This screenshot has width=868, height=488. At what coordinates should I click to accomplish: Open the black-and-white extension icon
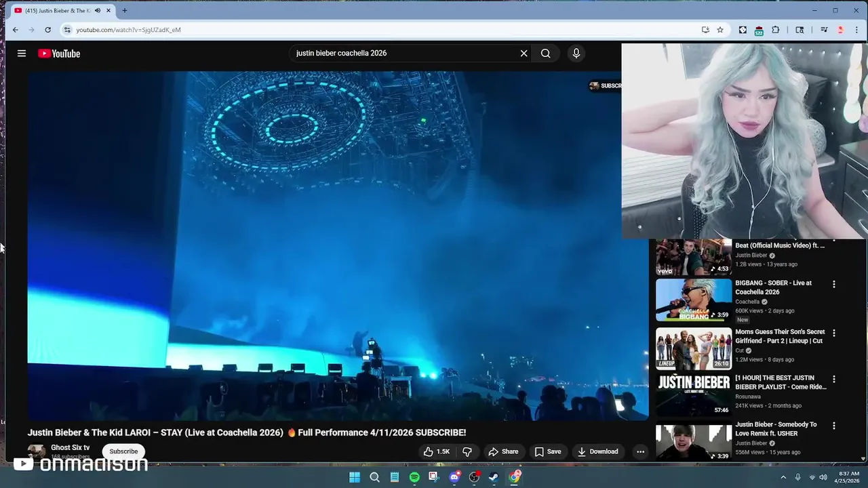point(743,30)
